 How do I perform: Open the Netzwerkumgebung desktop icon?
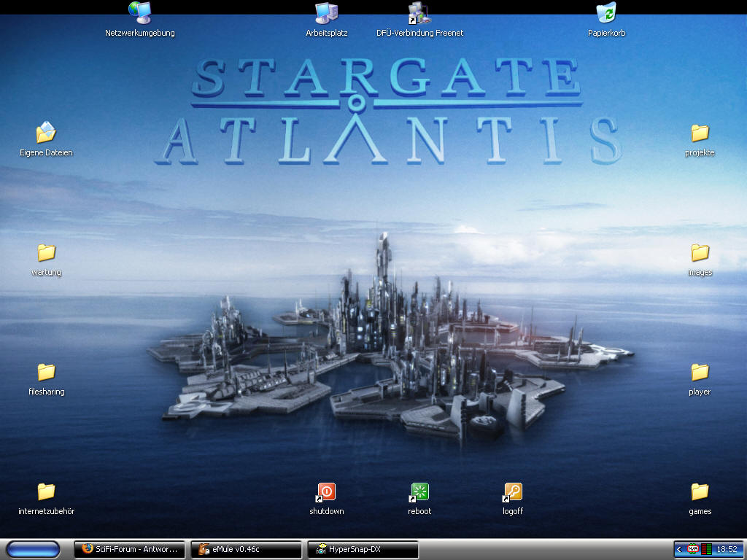139,13
